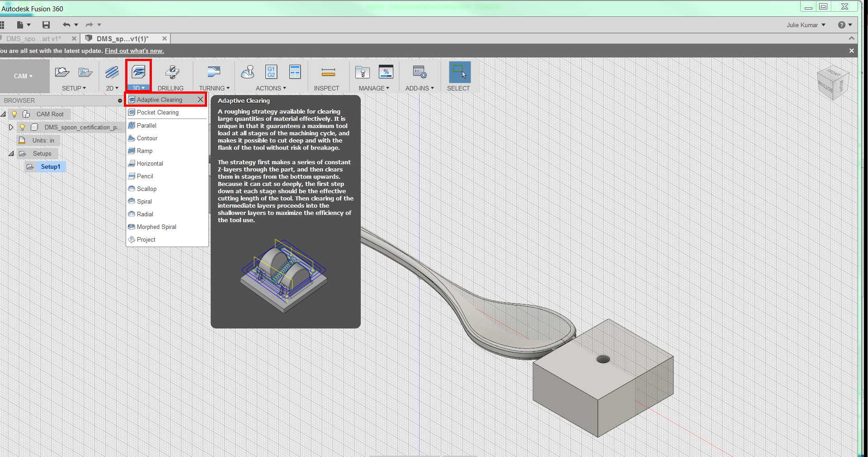Click the Manage template percent icon

click(x=386, y=72)
